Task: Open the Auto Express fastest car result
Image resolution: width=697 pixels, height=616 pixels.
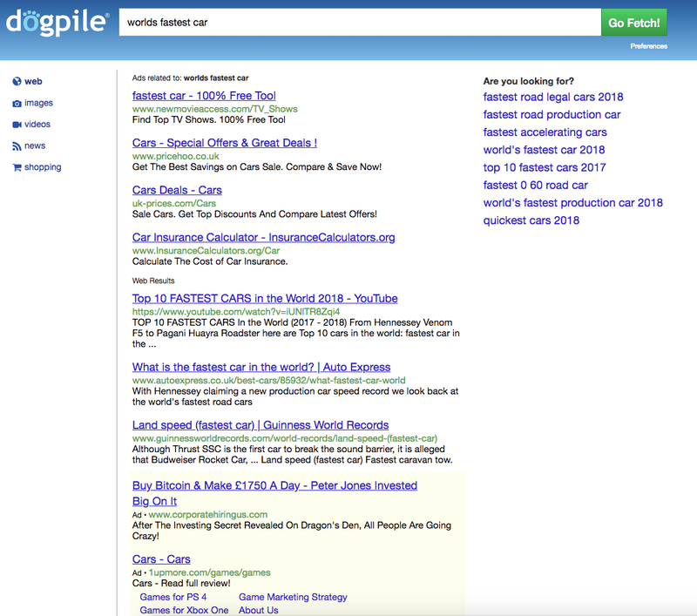Action: (x=261, y=367)
